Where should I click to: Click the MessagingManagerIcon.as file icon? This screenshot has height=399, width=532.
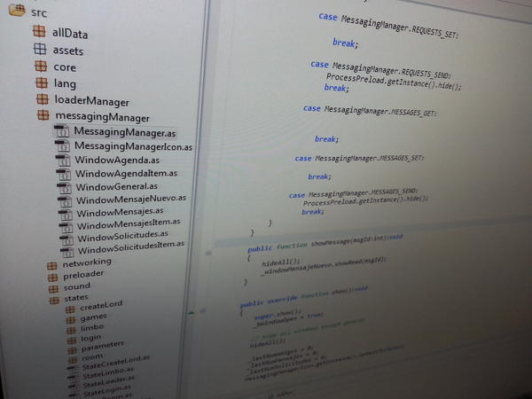click(x=63, y=145)
